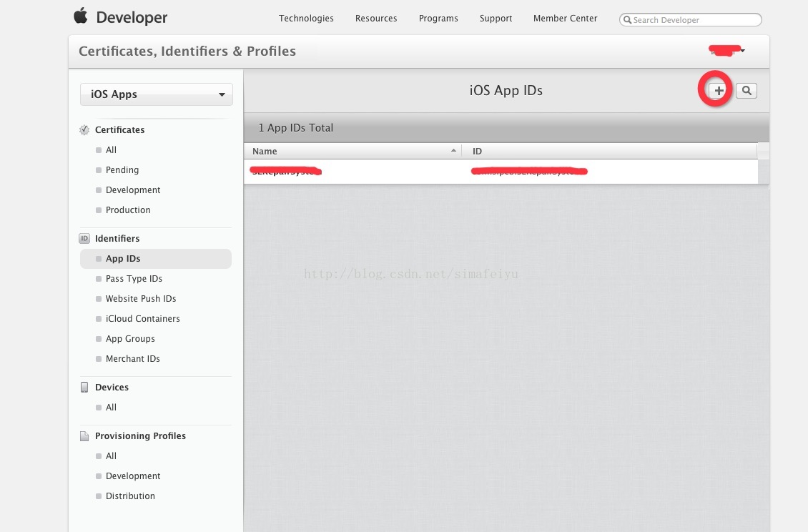Click the Certificates section heading
Image resolution: width=808 pixels, height=532 pixels.
(119, 130)
